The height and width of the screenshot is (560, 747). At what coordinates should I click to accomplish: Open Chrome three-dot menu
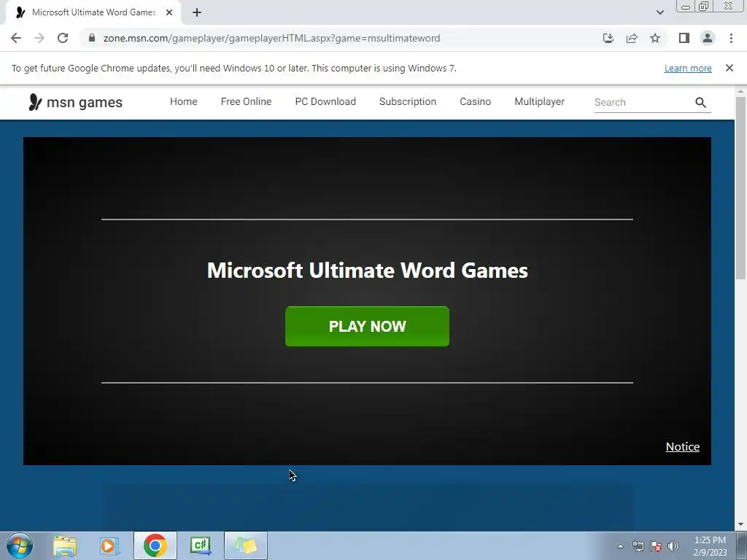click(731, 38)
